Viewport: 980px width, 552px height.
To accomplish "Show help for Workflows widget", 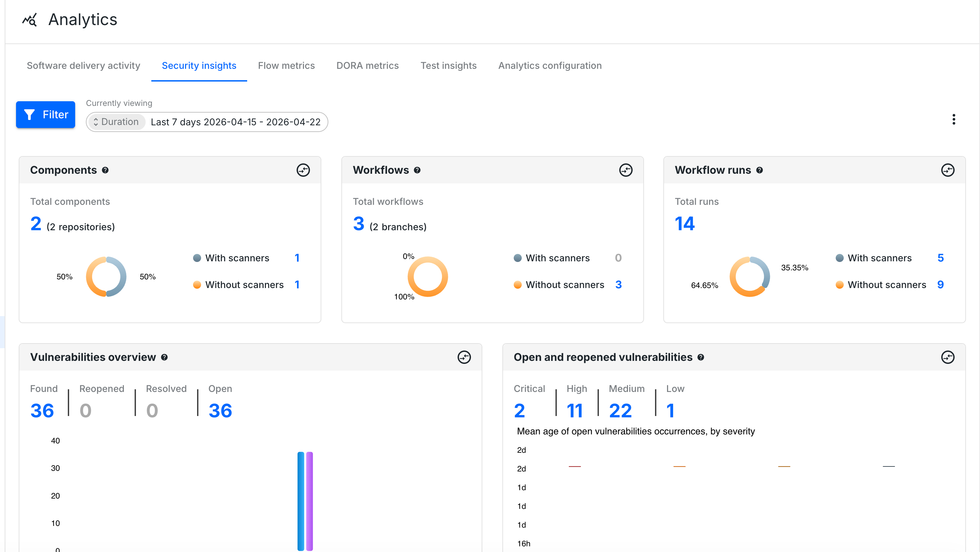I will [417, 170].
